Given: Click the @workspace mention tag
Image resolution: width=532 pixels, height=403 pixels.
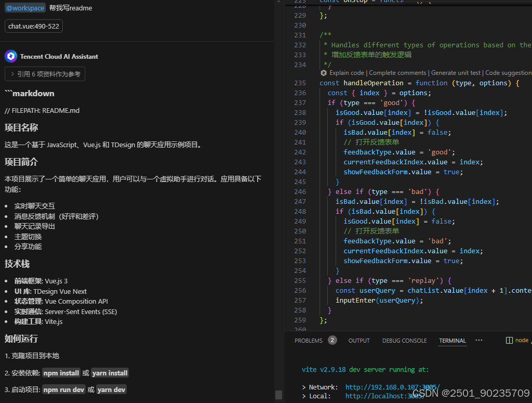Looking at the screenshot, I should 25,8.
